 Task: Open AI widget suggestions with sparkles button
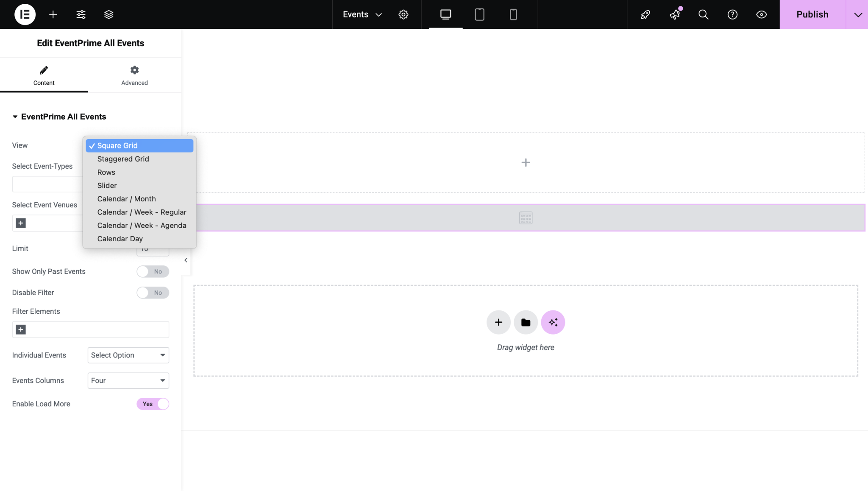[553, 322]
